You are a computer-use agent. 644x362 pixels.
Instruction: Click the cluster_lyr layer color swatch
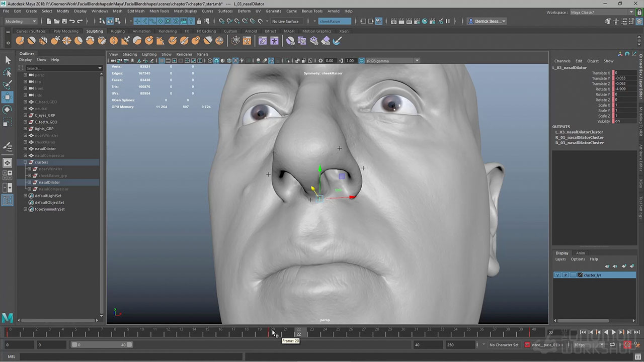pos(580,275)
